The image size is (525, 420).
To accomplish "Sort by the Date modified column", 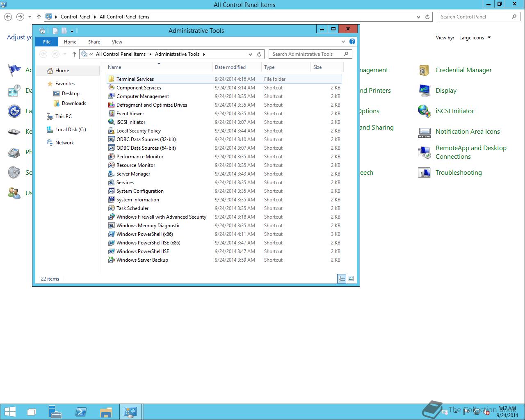I will 237,67.
